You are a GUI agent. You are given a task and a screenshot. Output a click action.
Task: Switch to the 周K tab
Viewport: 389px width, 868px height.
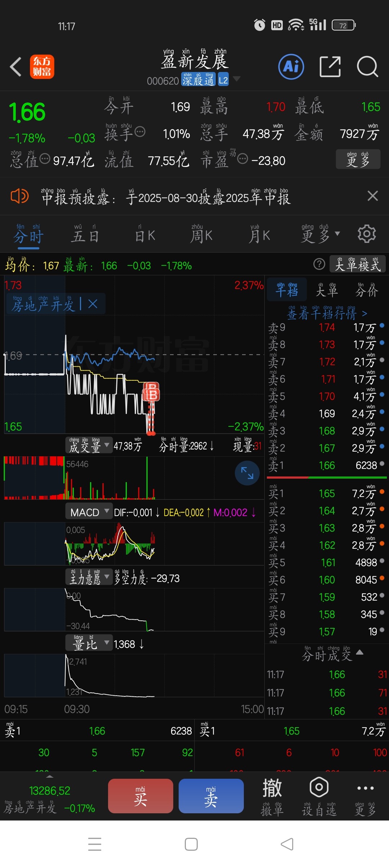[201, 235]
